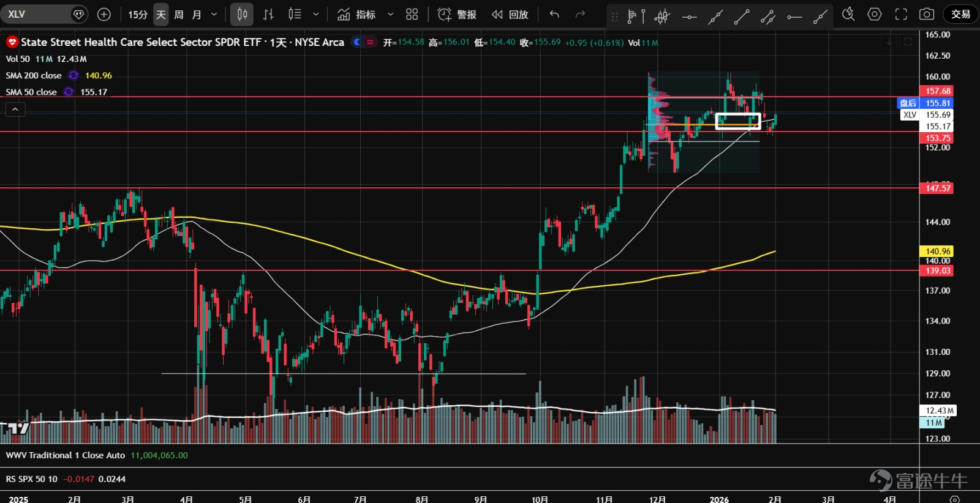Viewport: 980px width, 503px height.
Task: Click the 12.43M volume axis label
Action: coord(939,411)
